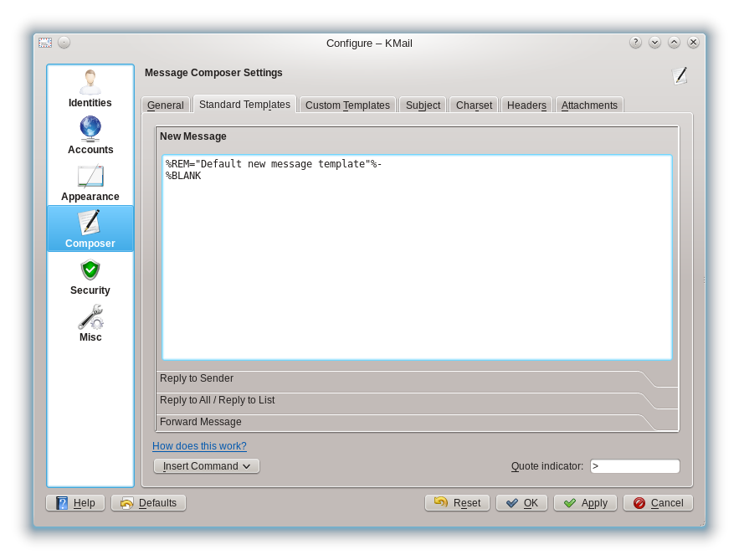
Task: Open the Security settings page
Action: (x=90, y=276)
